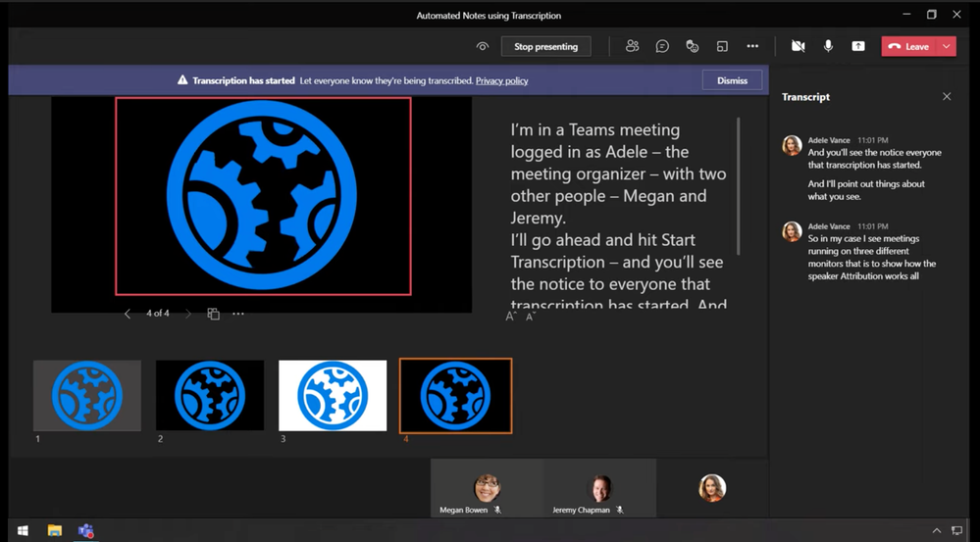Viewport: 980px width, 542px height.
Task: Click Megan Bowen's participant tile
Action: (x=487, y=488)
